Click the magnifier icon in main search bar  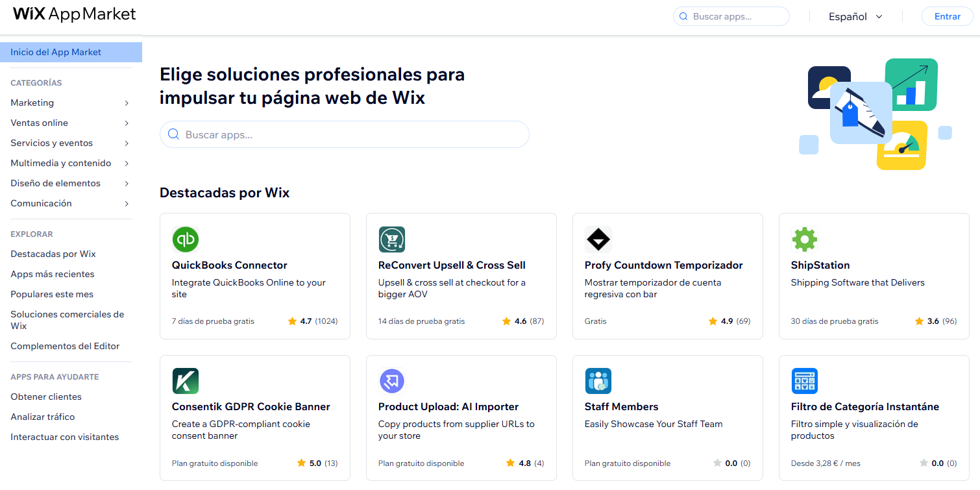pyautogui.click(x=173, y=134)
